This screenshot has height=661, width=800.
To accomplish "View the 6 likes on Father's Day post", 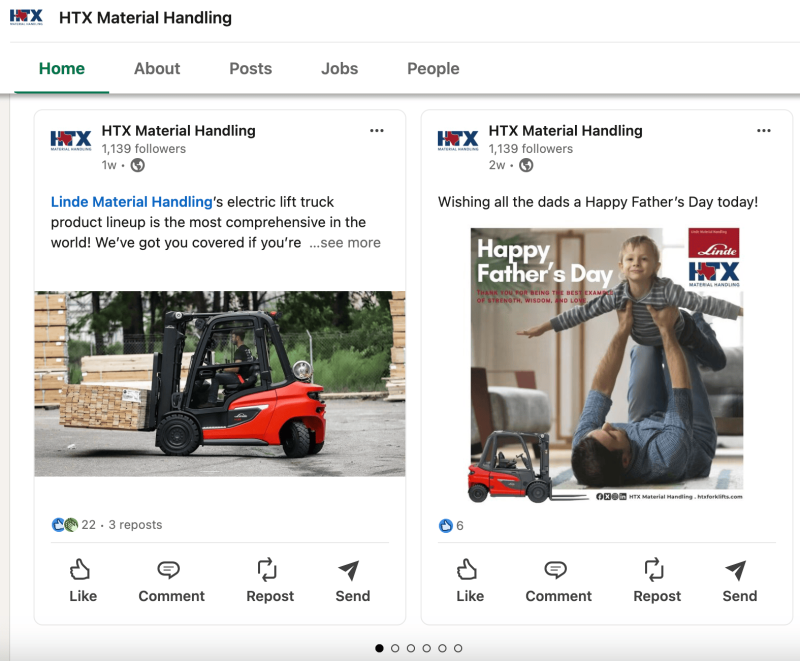I will point(451,525).
